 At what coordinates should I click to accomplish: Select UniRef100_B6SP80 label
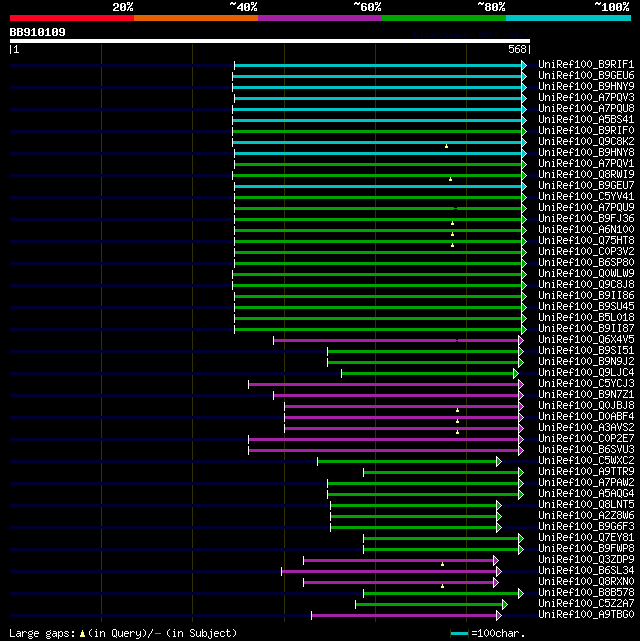pos(586,262)
